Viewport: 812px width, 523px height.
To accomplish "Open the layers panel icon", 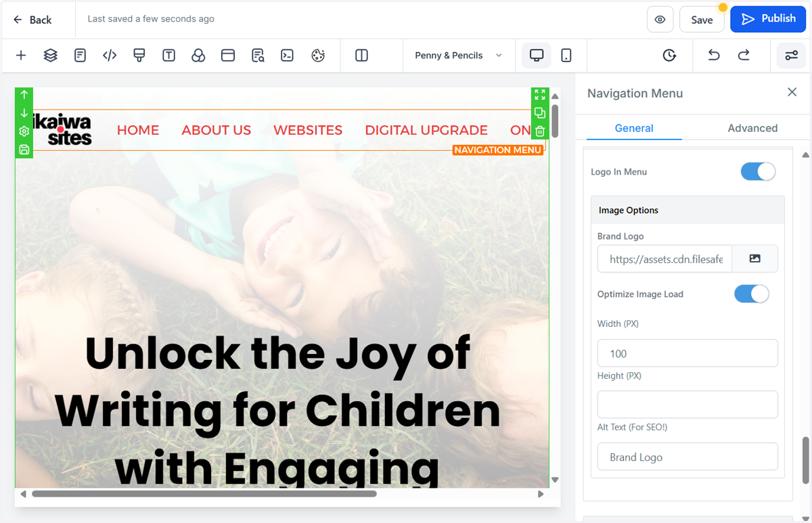I will coord(51,55).
